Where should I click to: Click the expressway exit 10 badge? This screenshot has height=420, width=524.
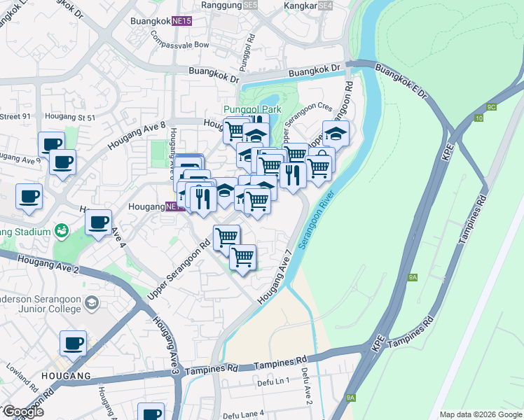click(x=479, y=118)
